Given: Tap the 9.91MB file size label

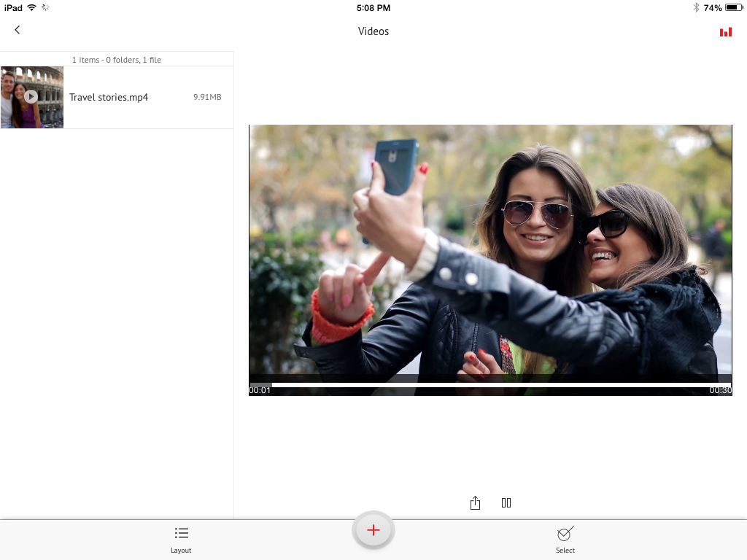Looking at the screenshot, I should tap(207, 97).
